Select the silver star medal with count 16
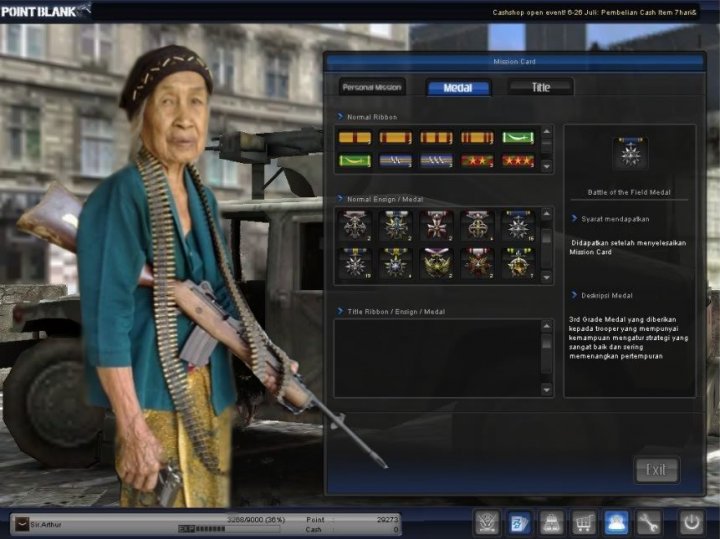 point(518,225)
